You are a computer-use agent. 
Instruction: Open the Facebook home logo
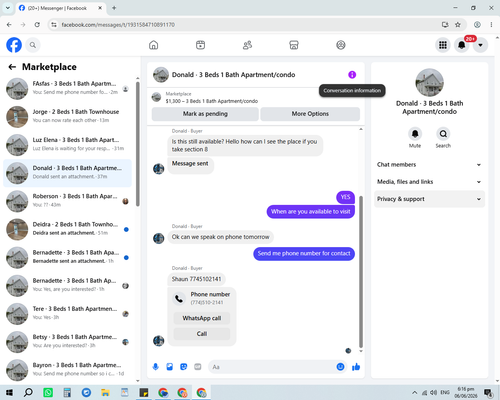pos(14,45)
